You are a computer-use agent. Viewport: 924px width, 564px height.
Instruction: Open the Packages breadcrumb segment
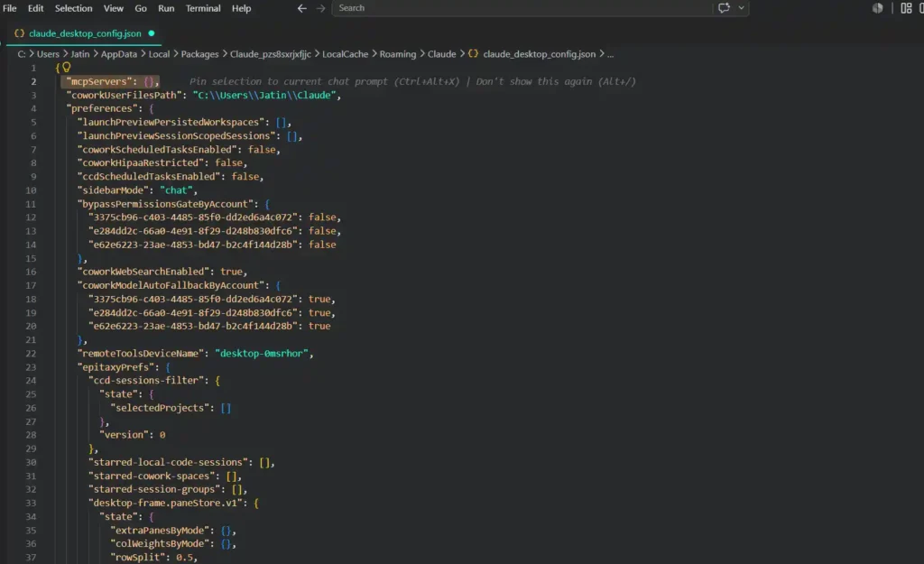[199, 54]
